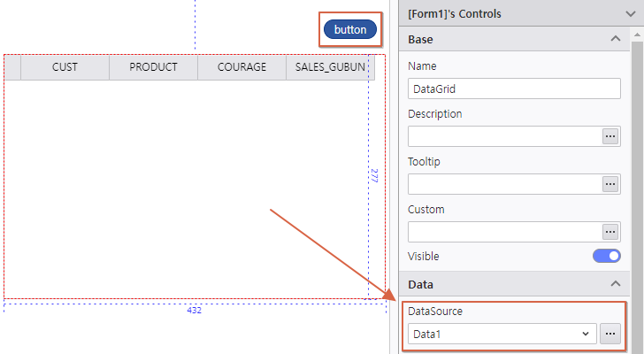644x354 pixels.
Task: Open the DataSource dropdown showing Data1
Action: (502, 334)
